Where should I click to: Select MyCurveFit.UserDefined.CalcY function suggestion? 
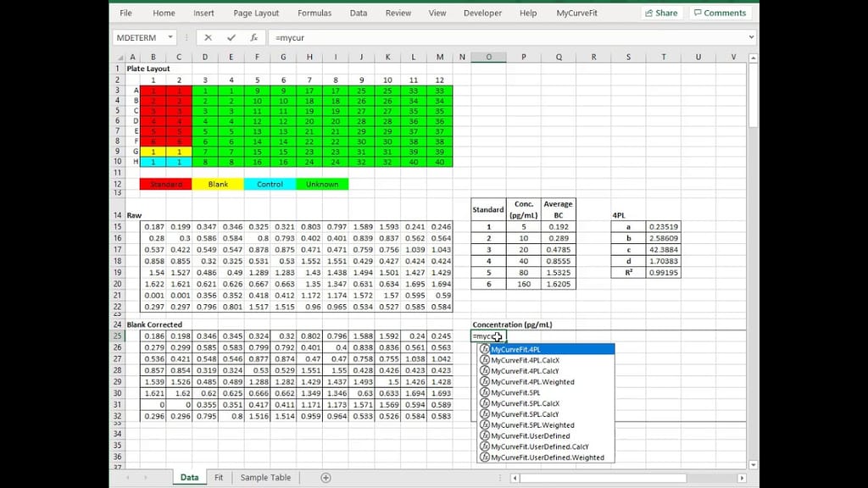pos(547,446)
